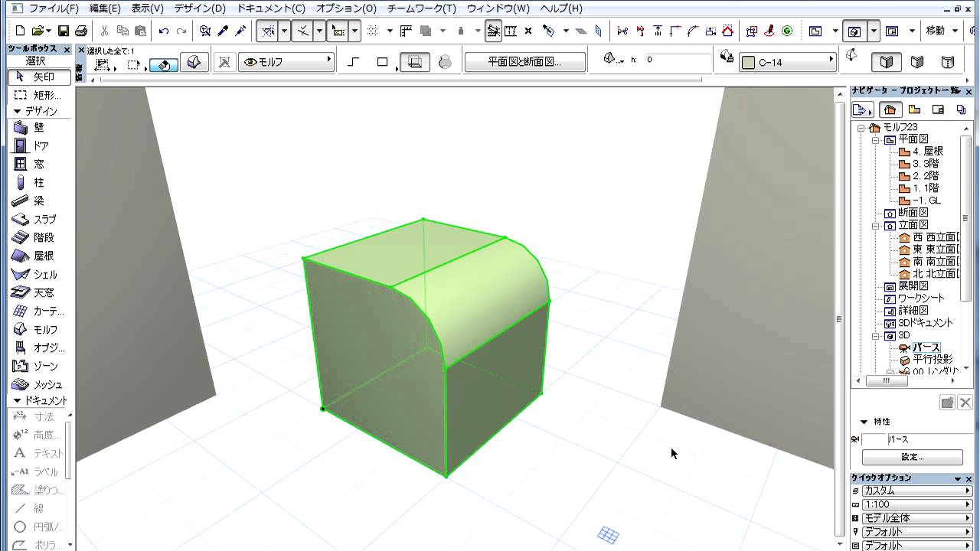The image size is (980, 551).
Task: Open the 移動 toolbar button
Action: 936,31
